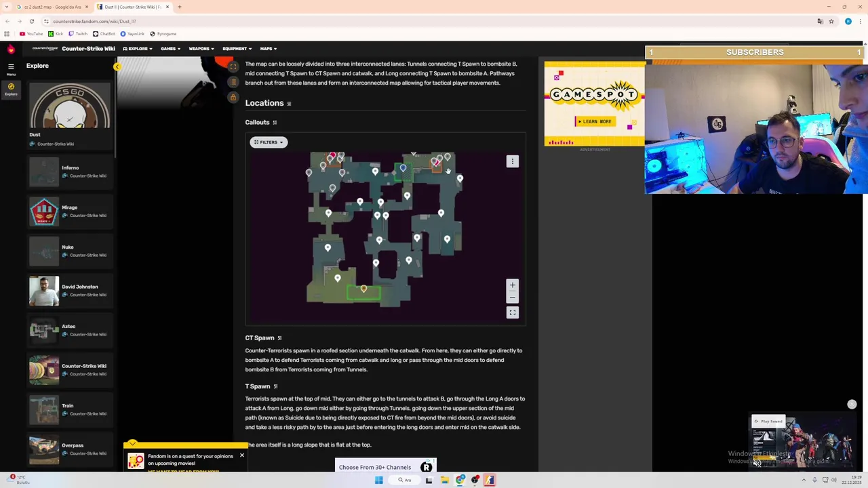Open the map three-dot options menu
The width and height of the screenshot is (868, 488).
coord(512,161)
